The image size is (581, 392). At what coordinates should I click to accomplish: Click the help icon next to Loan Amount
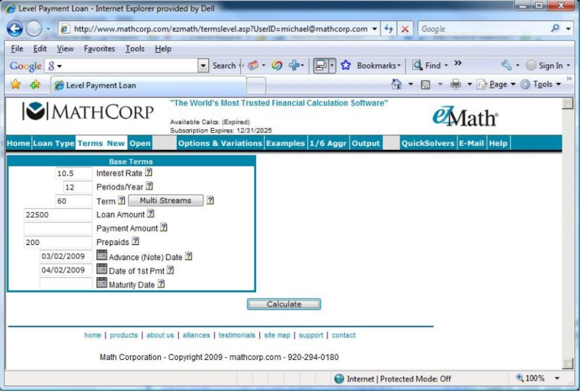point(149,214)
